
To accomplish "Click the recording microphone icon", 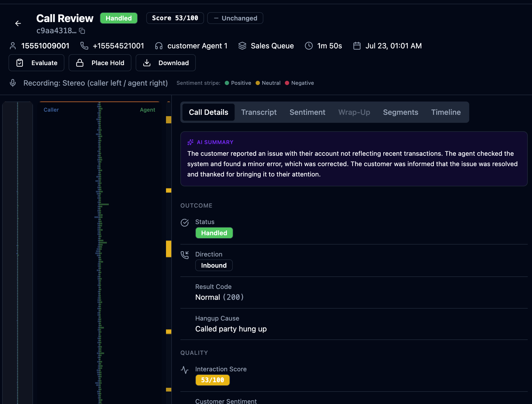I will click(x=13, y=83).
